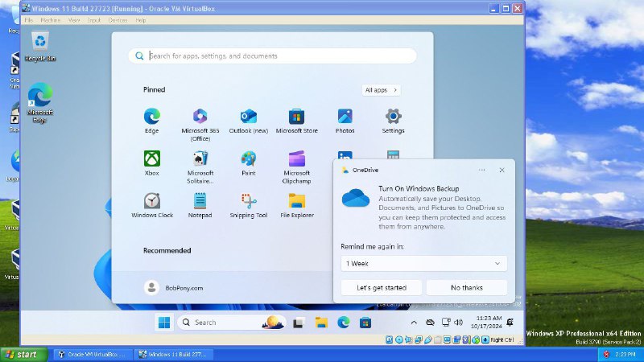The height and width of the screenshot is (362, 644).
Task: Launch Paint from the Start menu
Action: click(x=249, y=163)
